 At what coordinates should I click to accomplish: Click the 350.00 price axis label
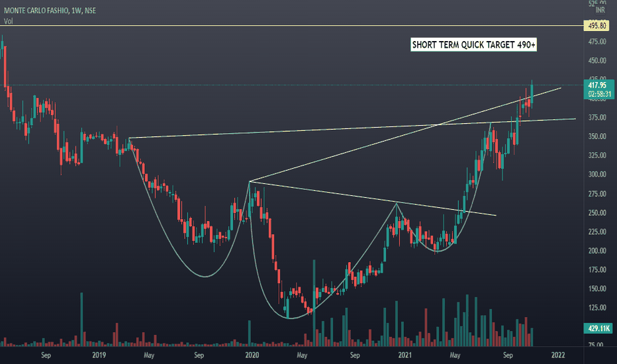coord(597,136)
